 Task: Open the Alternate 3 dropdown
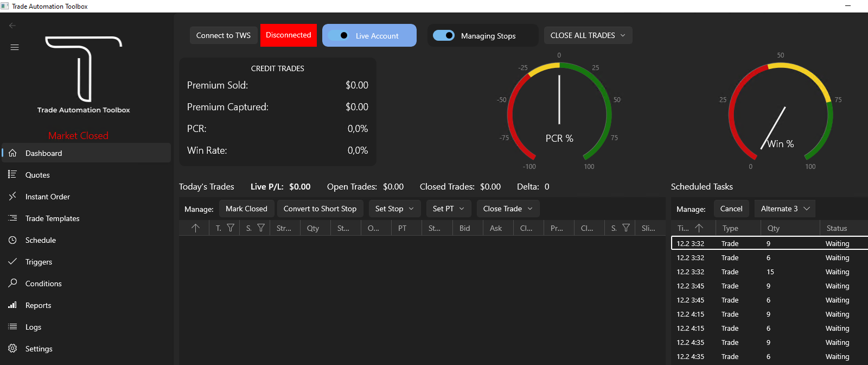[x=785, y=209]
